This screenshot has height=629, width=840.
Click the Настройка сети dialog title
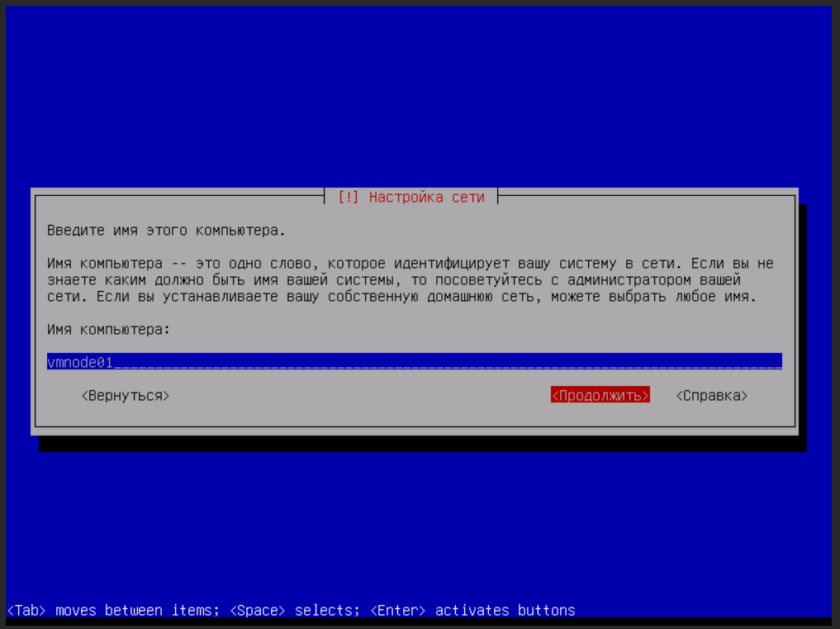tap(426, 198)
